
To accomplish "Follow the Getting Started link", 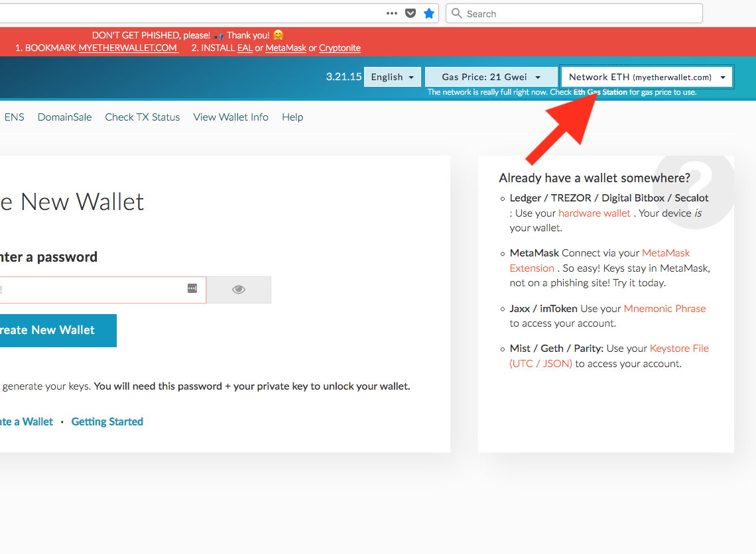I will coord(107,421).
